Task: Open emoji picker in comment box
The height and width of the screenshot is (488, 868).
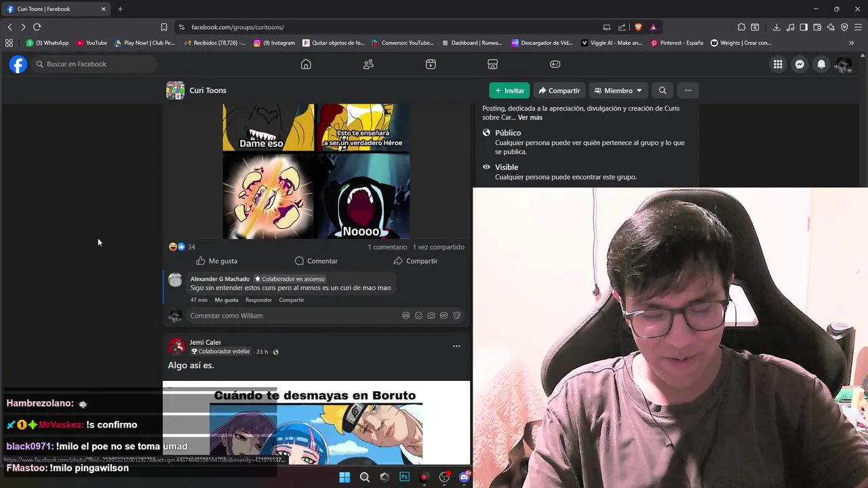Action: click(418, 316)
